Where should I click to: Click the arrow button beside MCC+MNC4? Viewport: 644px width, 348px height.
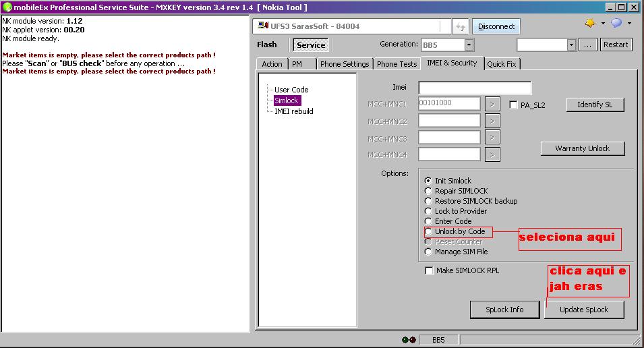click(x=492, y=154)
